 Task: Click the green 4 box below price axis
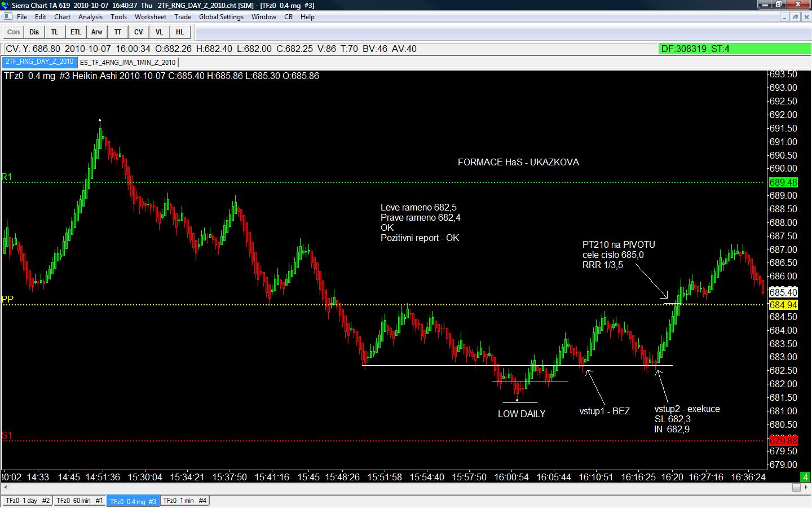point(805,477)
